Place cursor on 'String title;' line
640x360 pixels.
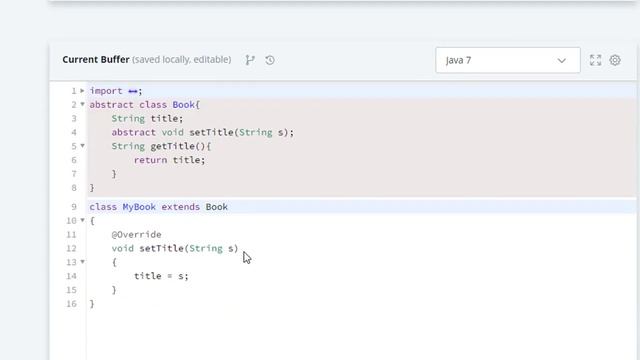tap(147, 118)
